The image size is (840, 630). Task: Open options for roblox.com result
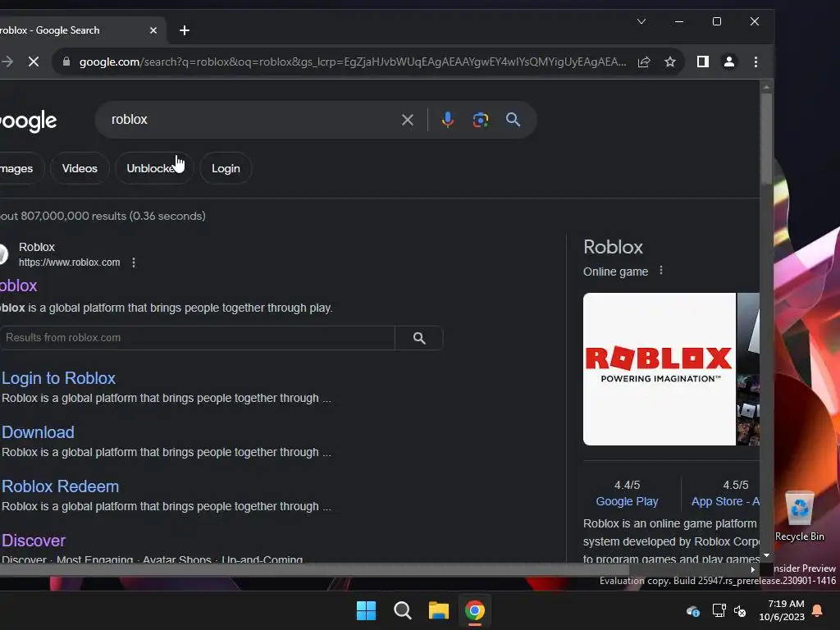pyautogui.click(x=134, y=262)
